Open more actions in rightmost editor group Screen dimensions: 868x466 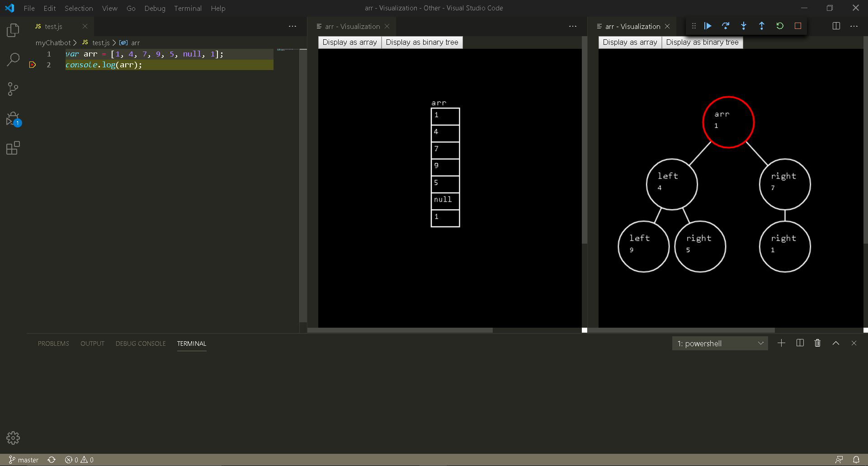tap(854, 26)
